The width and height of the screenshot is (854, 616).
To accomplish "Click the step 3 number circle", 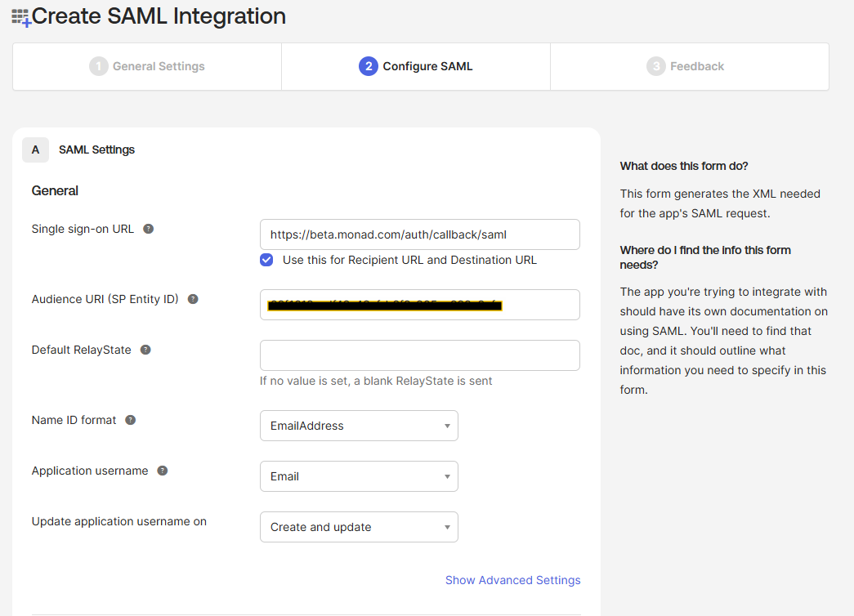I will pyautogui.click(x=655, y=66).
